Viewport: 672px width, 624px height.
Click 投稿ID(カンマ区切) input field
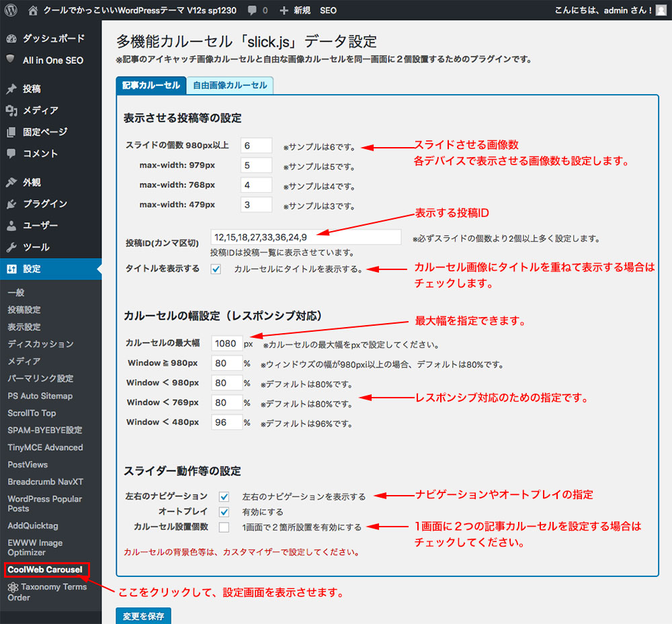tap(306, 237)
